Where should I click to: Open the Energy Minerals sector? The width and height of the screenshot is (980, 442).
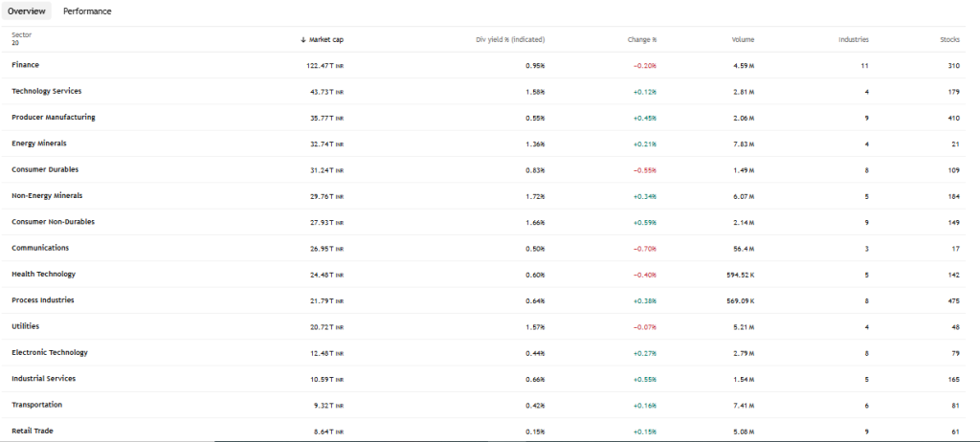click(38, 144)
